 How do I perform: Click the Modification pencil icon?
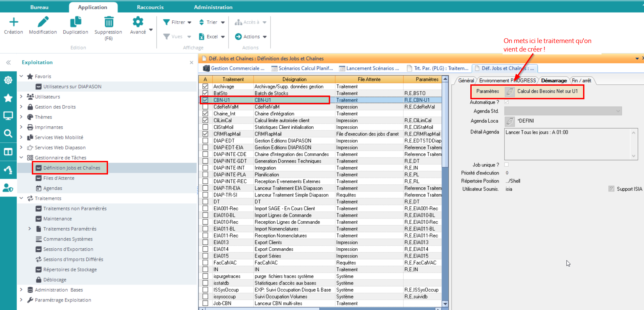pos(43,22)
